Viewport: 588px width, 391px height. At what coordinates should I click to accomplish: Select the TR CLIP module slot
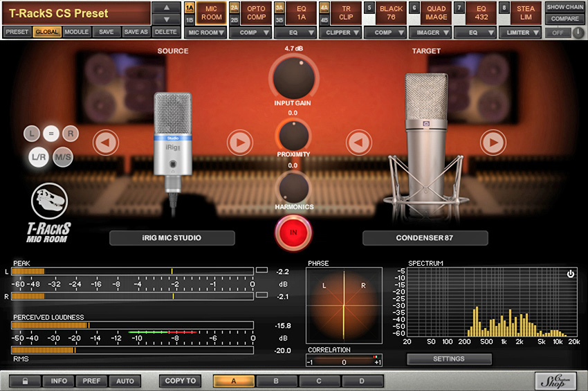[346, 13]
